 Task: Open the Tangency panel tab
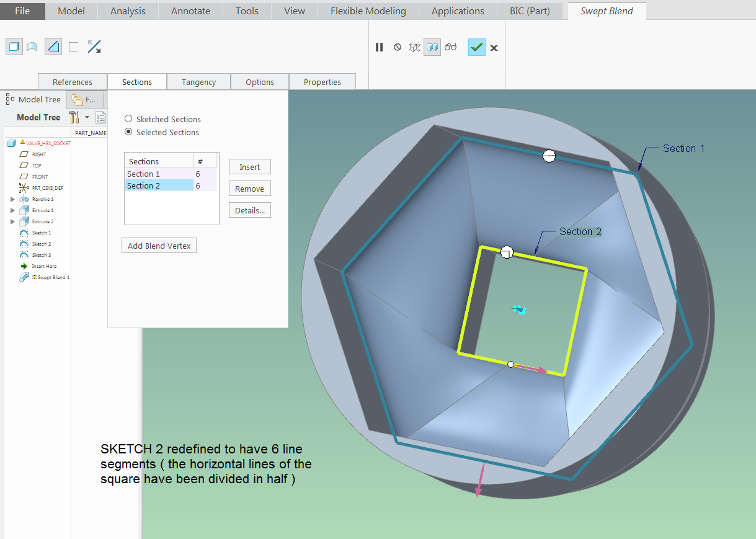point(199,82)
